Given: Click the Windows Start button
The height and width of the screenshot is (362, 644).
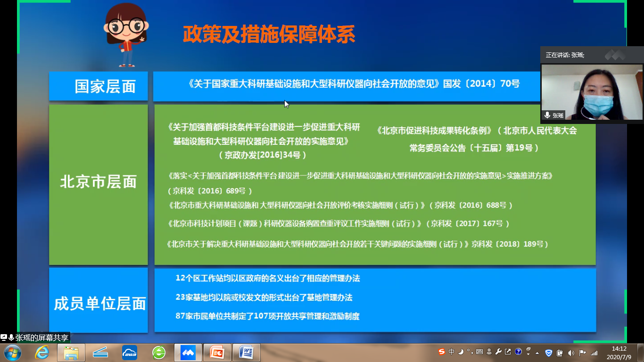Looking at the screenshot, I should click(12, 353).
